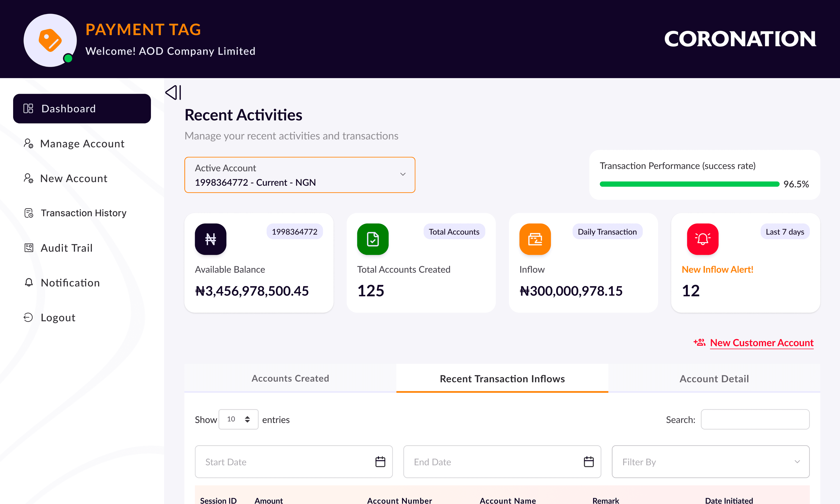This screenshot has width=840, height=504.
Task: Click the green total accounts document icon
Action: [x=373, y=239]
